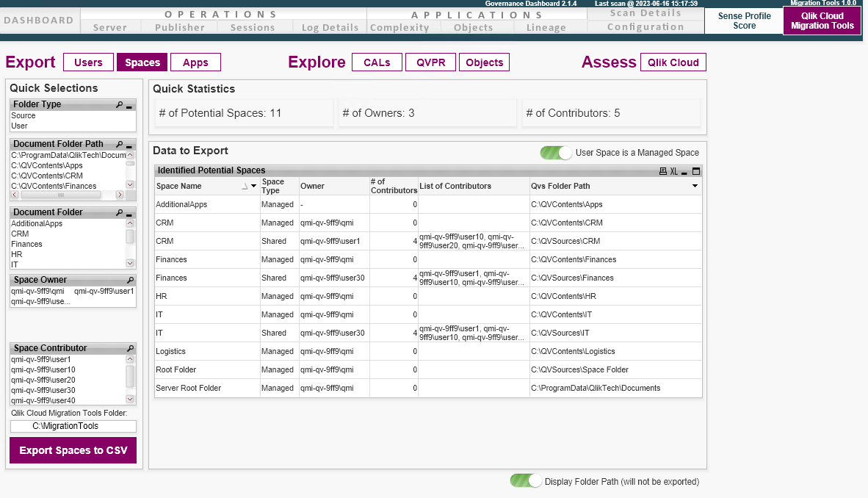Switch to the Sessions tab
Image resolution: width=868 pixels, height=498 pixels.
pyautogui.click(x=254, y=27)
